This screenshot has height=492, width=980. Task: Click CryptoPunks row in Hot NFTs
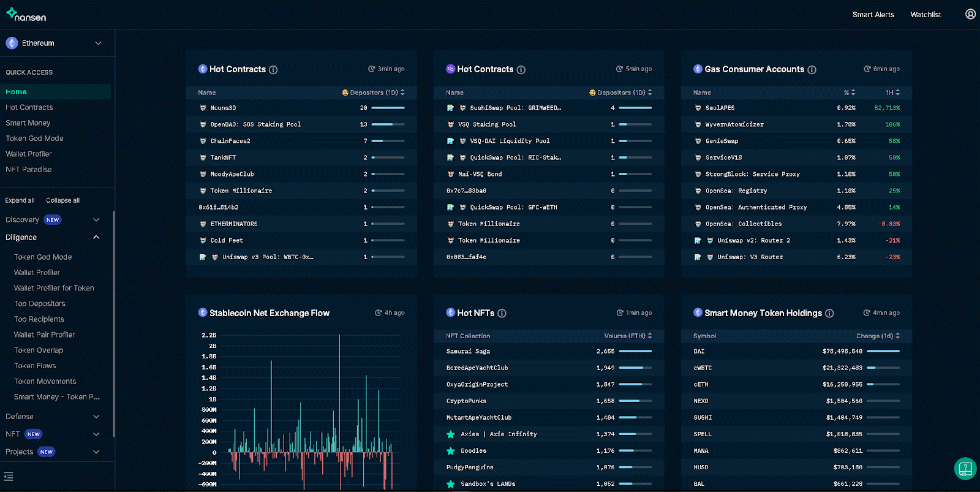(549, 401)
